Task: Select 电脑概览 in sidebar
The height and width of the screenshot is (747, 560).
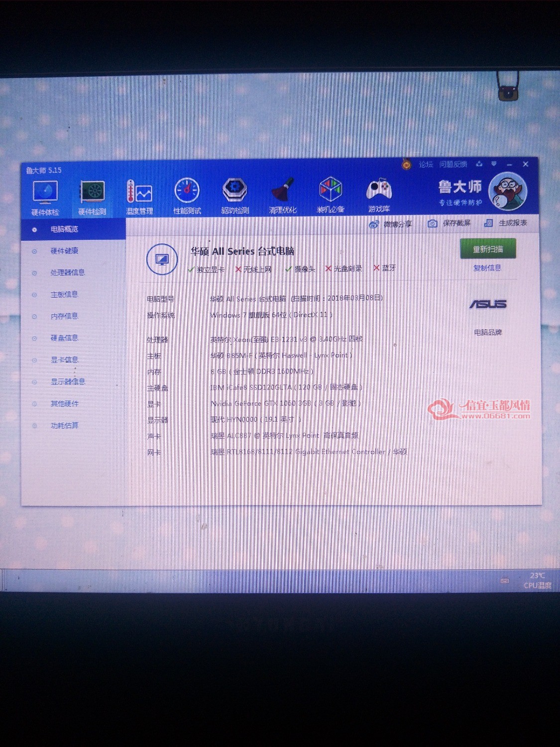Action: point(73,229)
